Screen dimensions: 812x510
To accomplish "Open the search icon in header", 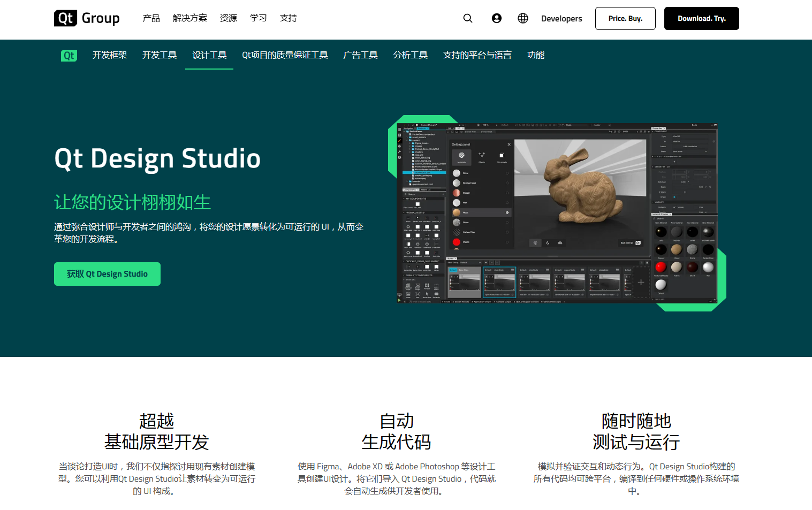I will pyautogui.click(x=468, y=18).
